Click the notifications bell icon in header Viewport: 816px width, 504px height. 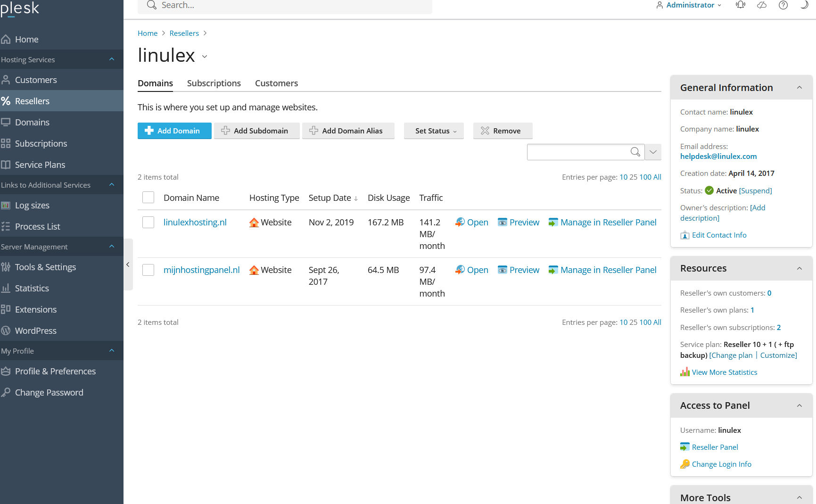pos(741,5)
